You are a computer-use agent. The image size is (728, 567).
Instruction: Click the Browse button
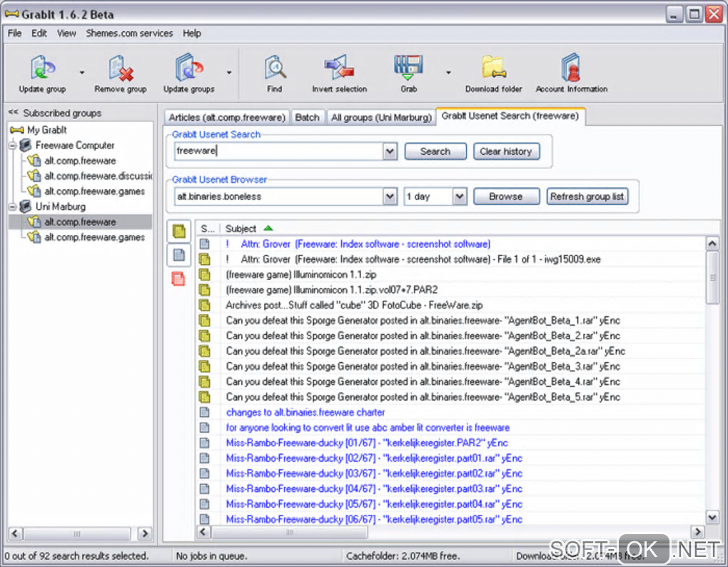coord(506,196)
